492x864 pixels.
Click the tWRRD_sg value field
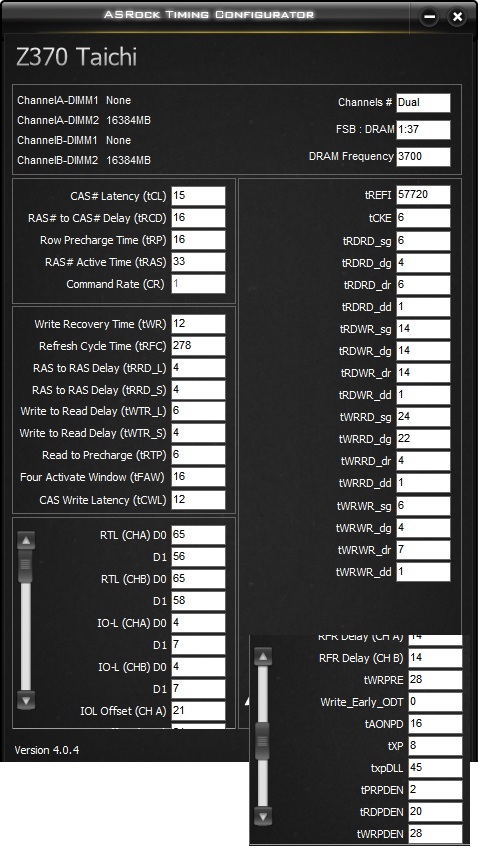(423, 417)
